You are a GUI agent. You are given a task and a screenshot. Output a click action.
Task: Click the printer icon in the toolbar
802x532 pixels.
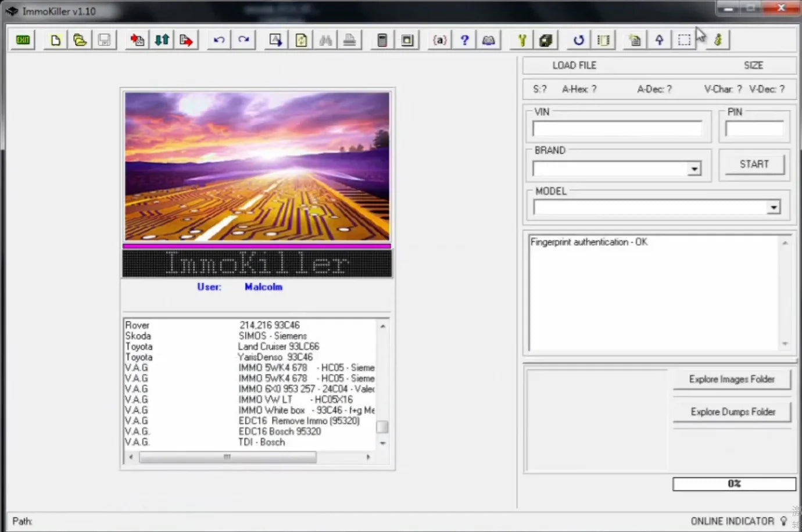point(349,39)
